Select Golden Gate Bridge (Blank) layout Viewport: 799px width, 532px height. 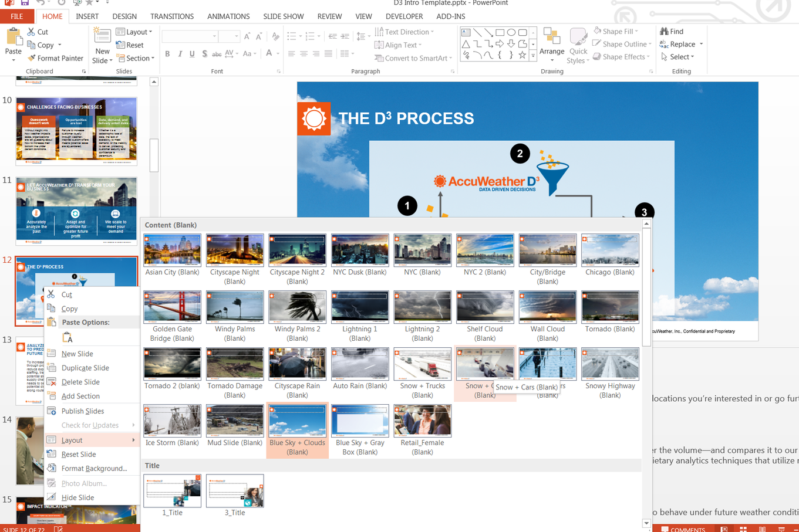coord(172,317)
